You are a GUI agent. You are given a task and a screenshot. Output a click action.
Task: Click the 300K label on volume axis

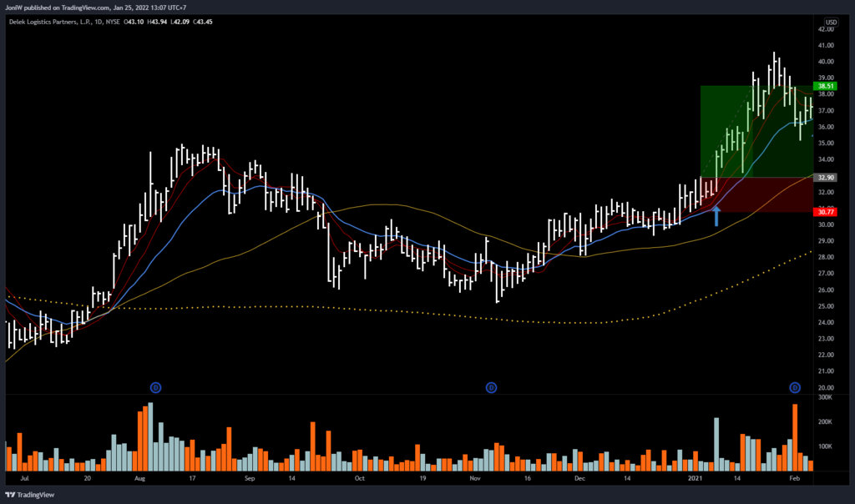click(x=826, y=398)
